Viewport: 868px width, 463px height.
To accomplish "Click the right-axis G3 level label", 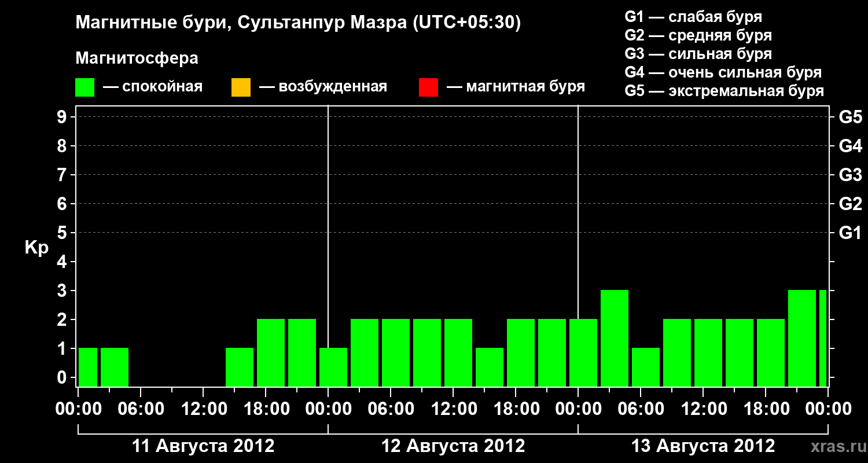I will coord(850,175).
